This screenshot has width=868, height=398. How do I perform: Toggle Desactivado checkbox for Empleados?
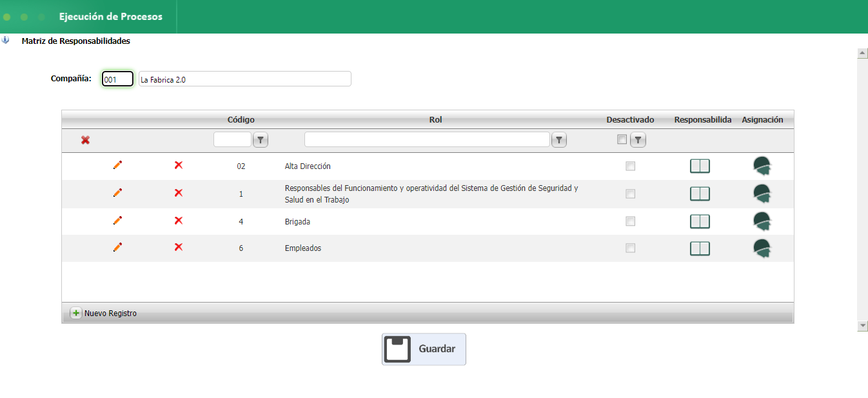point(630,248)
